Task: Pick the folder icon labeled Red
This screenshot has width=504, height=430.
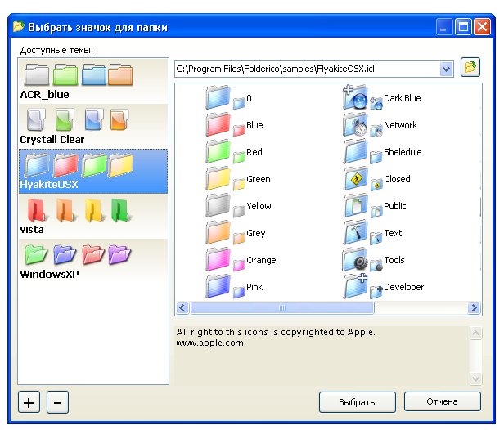Action: point(218,151)
